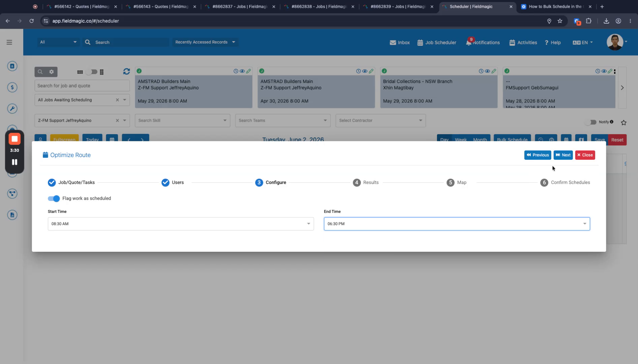The height and width of the screenshot is (364, 638).
Task: Click the global Search input field
Action: pos(131,42)
